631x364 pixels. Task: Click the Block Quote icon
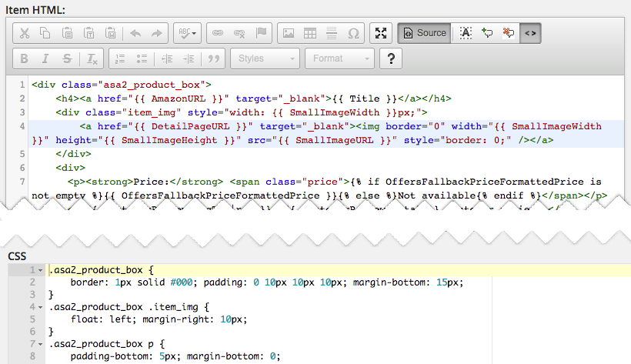215,58
